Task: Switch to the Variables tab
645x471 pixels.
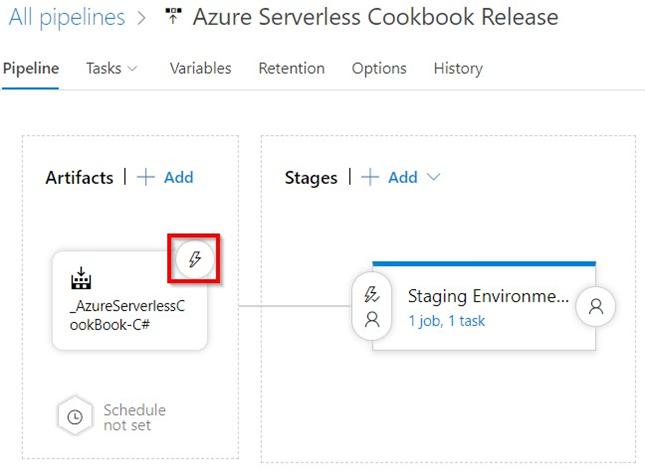Action: click(x=200, y=68)
